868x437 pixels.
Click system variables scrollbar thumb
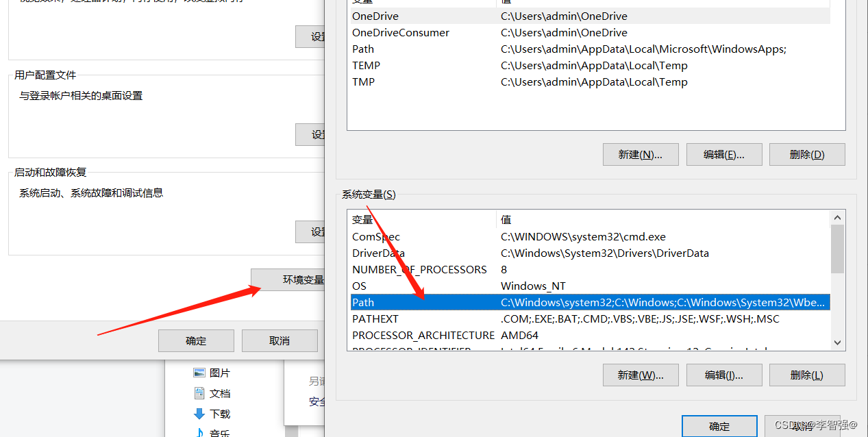[x=837, y=249]
